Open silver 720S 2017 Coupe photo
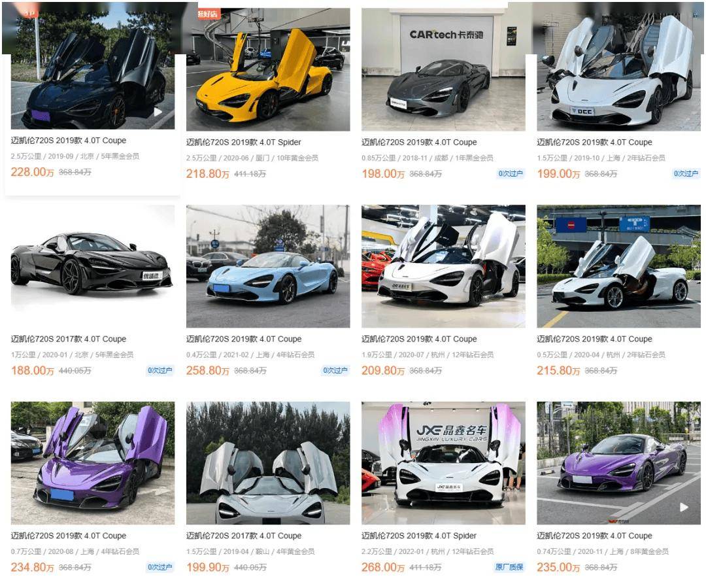The height and width of the screenshot is (588, 706). point(268,463)
